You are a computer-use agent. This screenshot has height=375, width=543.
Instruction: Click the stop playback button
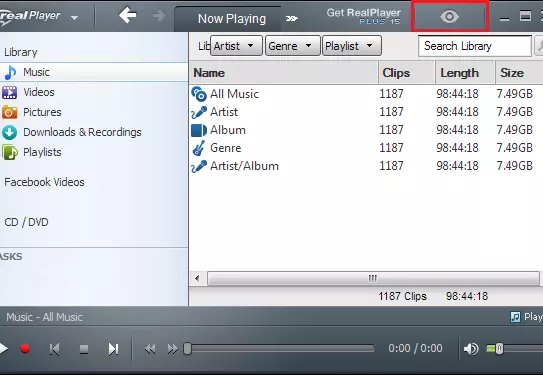tap(84, 349)
